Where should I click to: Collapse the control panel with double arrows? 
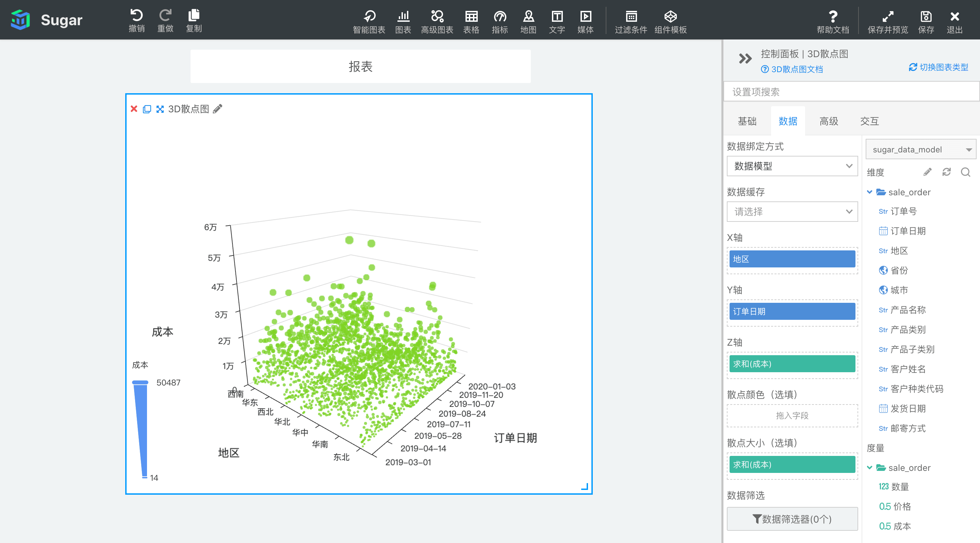745,59
